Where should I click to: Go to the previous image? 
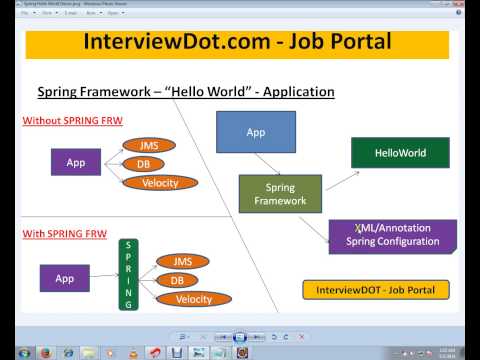(x=223, y=337)
